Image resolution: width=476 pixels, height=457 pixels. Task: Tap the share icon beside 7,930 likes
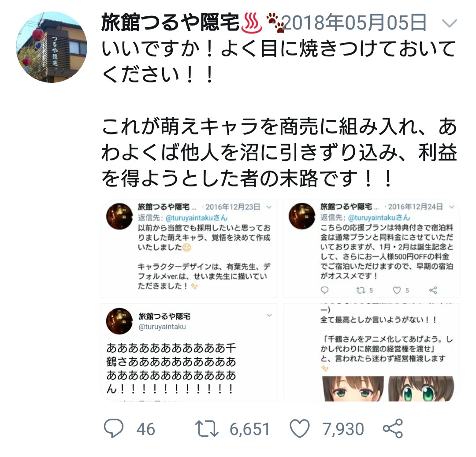coord(393,428)
